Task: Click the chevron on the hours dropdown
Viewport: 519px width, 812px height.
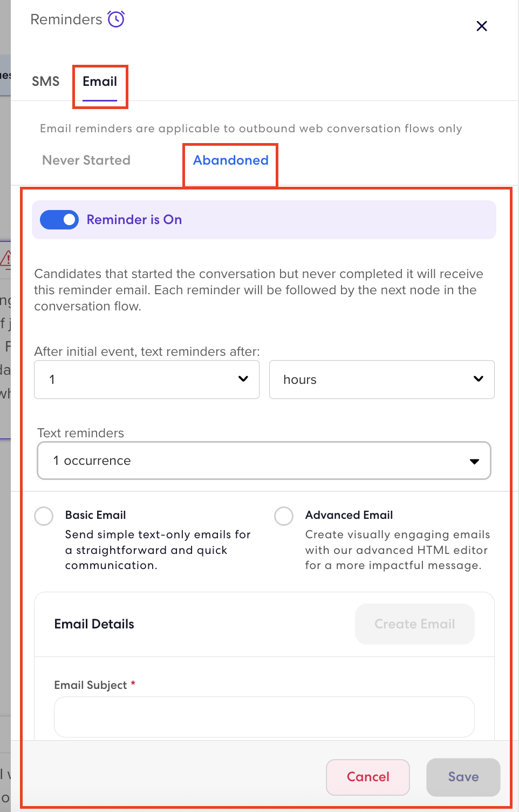Action: [478, 379]
